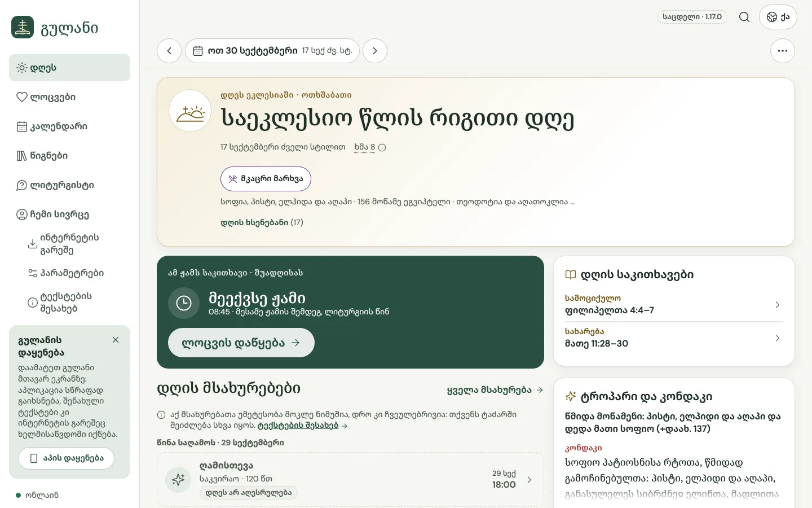
Task: Click აპის დაყენება install button
Action: [x=66, y=458]
